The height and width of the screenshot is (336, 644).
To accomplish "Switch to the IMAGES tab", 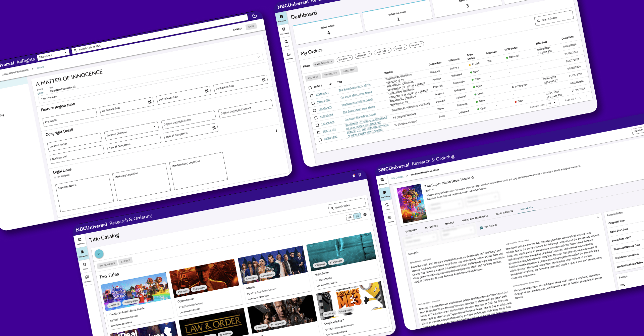I will click(450, 223).
